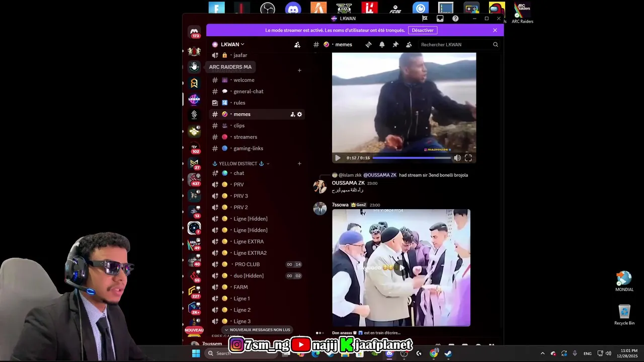Dismiss the streamer mode banner

tap(495, 30)
